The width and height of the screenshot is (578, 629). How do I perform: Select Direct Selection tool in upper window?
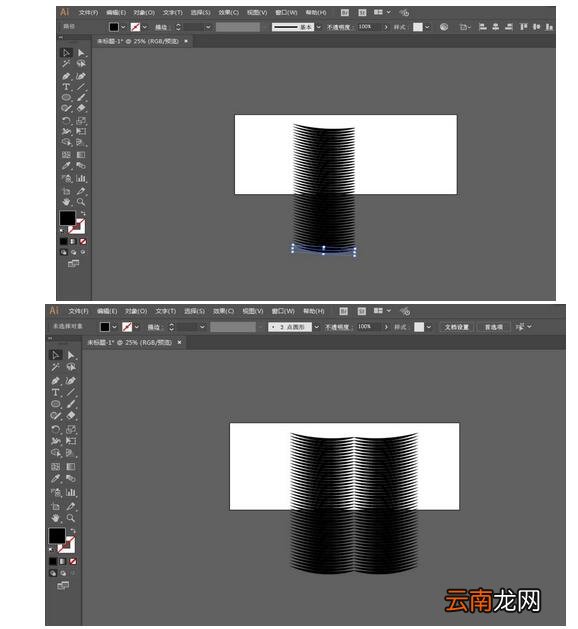[81, 53]
